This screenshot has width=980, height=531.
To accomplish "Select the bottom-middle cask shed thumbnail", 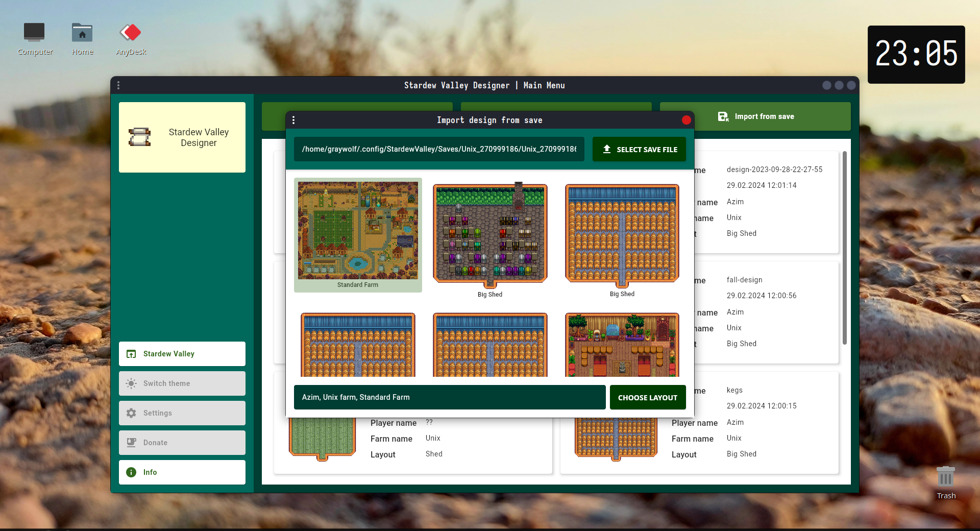I will click(490, 345).
